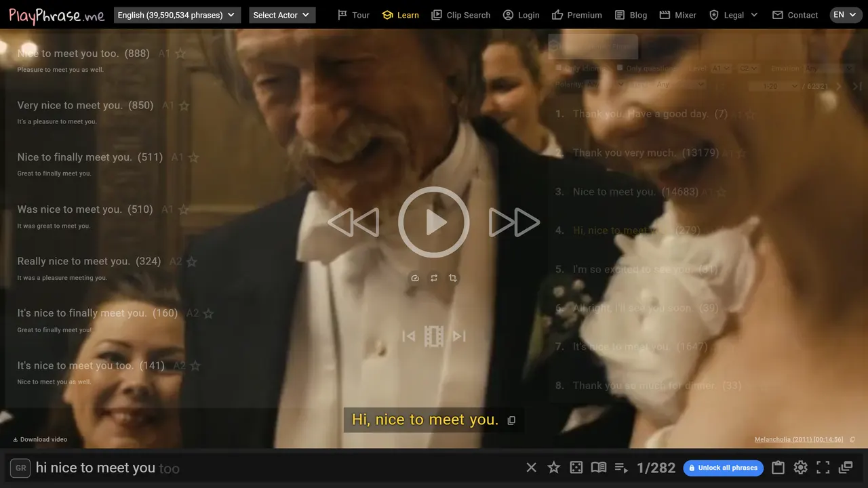Jump to next video clip

point(459,336)
